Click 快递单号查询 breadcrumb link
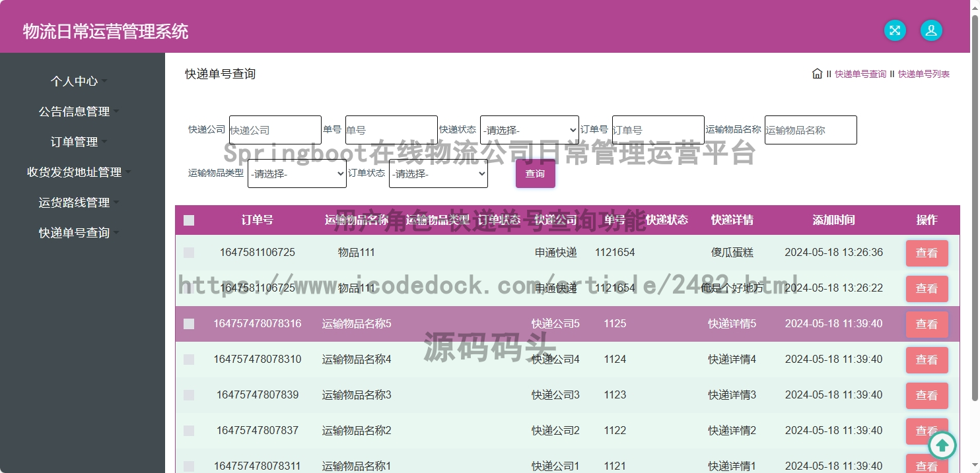 click(860, 74)
